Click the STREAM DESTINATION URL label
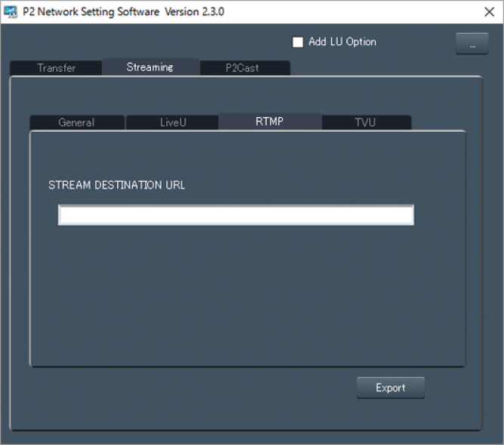The height and width of the screenshot is (445, 504). point(117,185)
